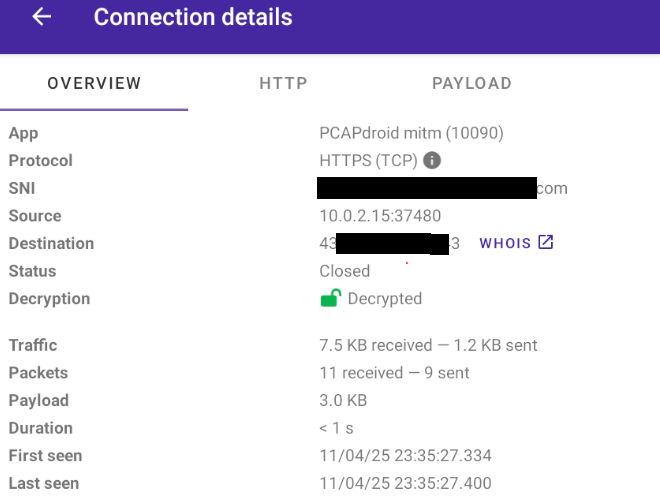This screenshot has width=660, height=499.
Task: Select the source address 10.0.2.15:37480
Action: (380, 216)
